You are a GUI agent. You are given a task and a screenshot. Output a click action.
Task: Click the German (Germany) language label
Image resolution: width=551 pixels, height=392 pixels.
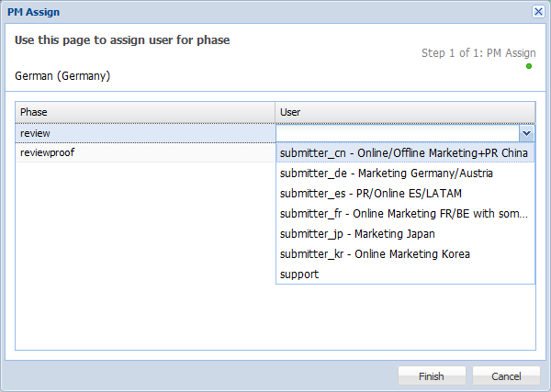[x=62, y=76]
